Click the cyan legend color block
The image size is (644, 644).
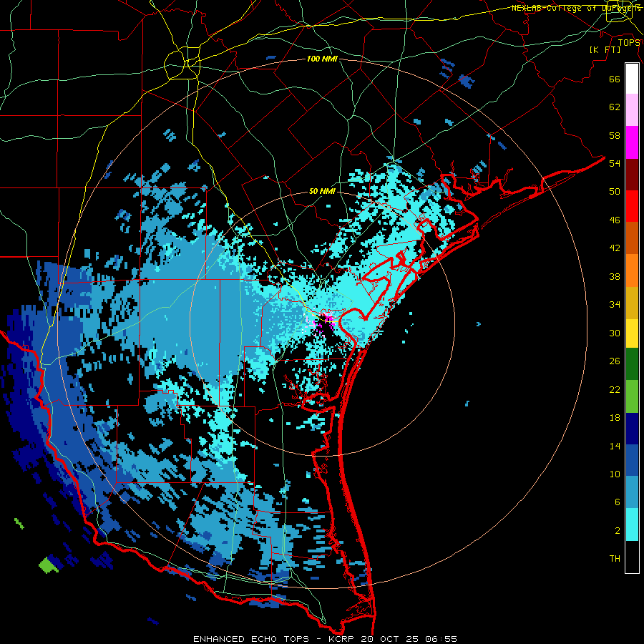coord(632,525)
